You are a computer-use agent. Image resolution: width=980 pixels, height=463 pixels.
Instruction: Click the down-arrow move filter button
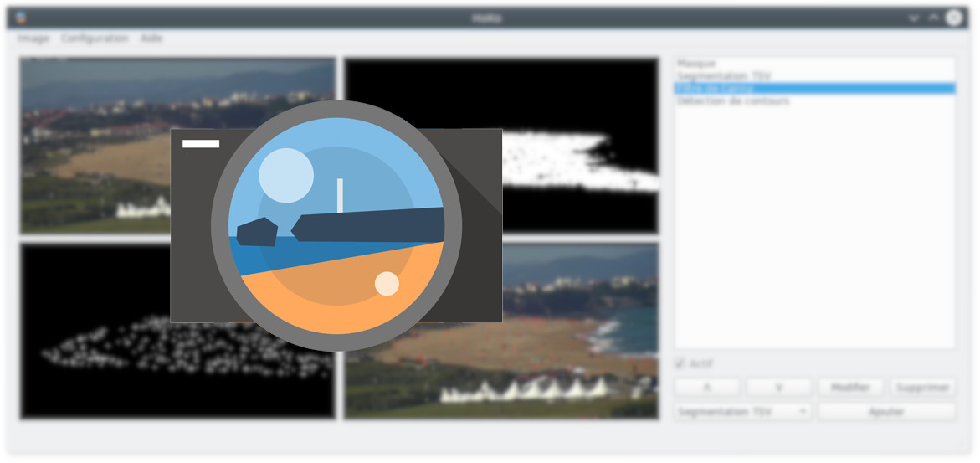click(x=778, y=388)
